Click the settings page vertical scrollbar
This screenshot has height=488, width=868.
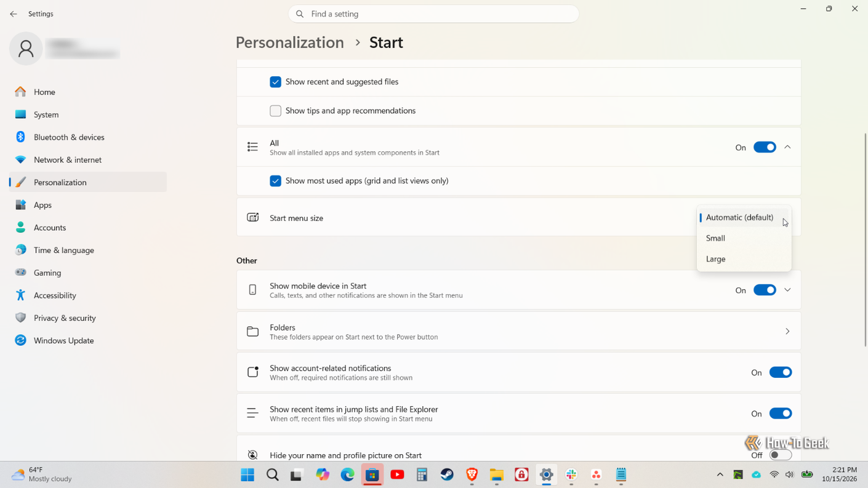coord(865,239)
